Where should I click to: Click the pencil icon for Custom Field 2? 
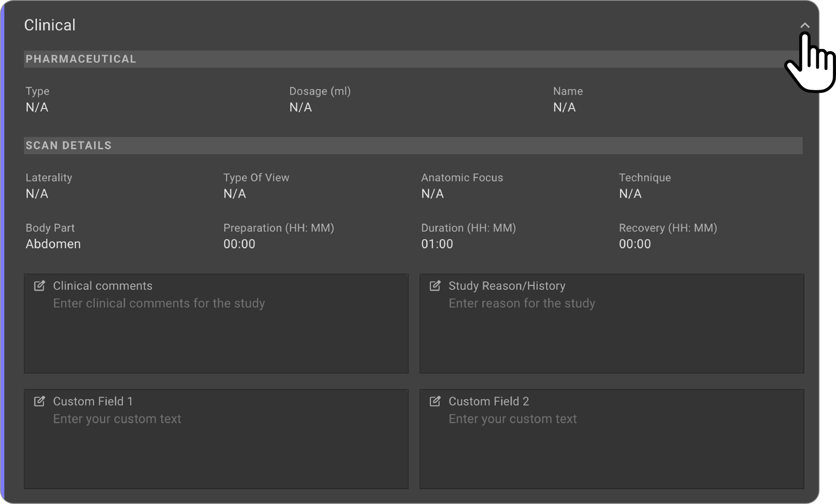pos(436,402)
